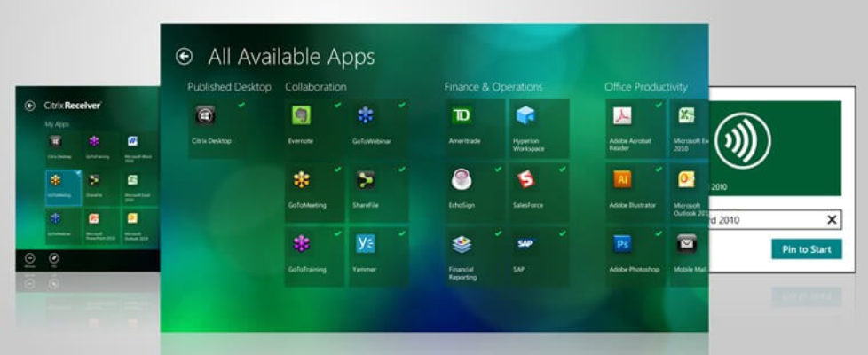
Task: Open the SAP app icon
Action: coord(526,244)
